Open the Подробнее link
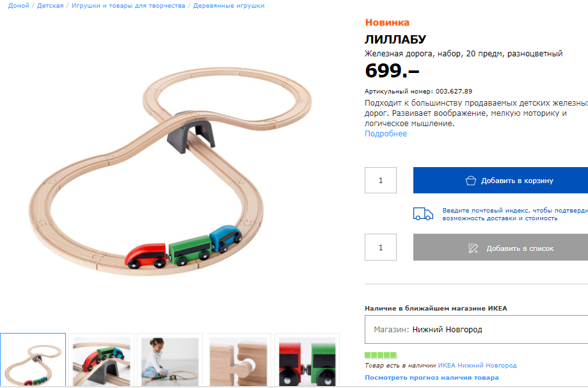Viewport: 588px width, 388px height. tap(386, 134)
